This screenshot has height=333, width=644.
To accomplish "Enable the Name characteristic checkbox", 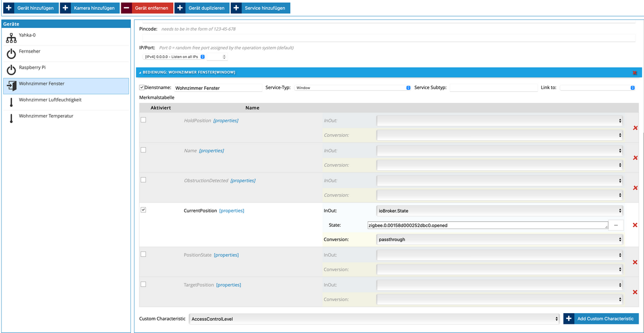I will point(143,150).
